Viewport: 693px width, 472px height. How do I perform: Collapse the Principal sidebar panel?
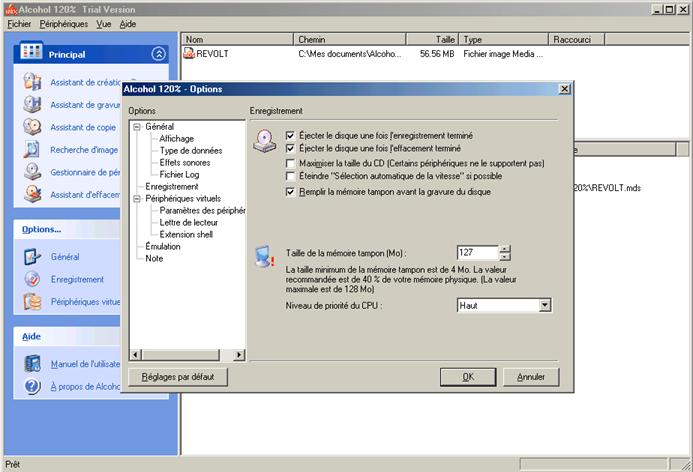159,54
